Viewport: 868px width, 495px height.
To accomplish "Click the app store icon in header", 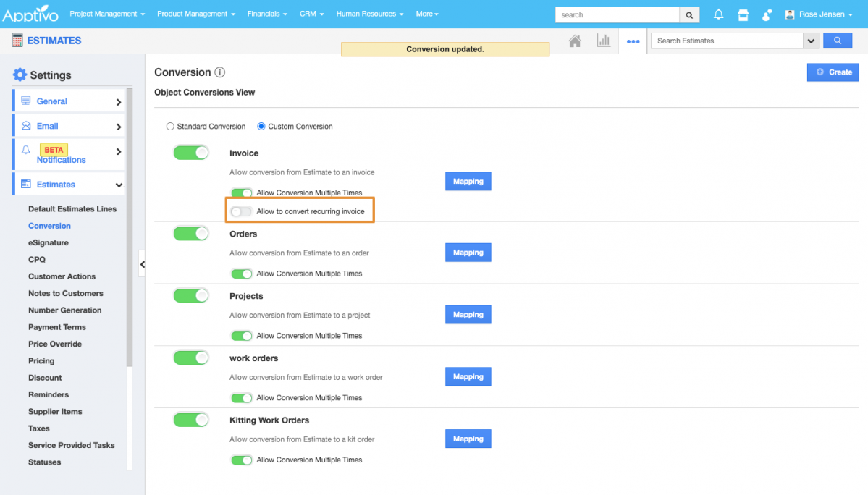I will [x=743, y=14].
